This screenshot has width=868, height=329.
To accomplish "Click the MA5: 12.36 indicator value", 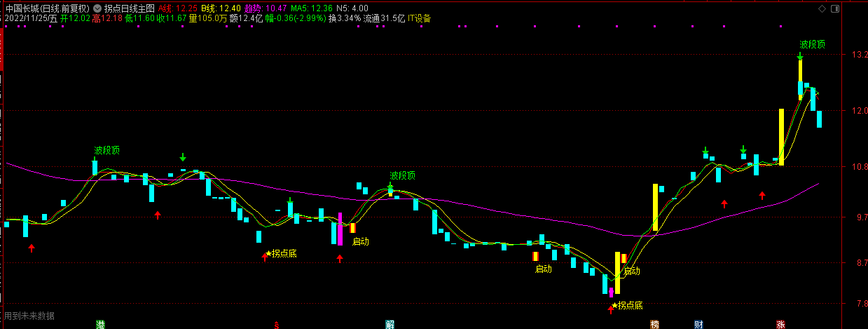I will pyautogui.click(x=312, y=8).
